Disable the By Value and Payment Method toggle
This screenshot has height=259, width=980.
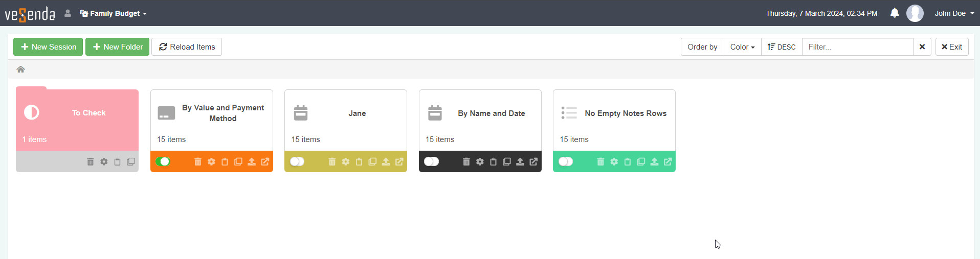(x=163, y=162)
